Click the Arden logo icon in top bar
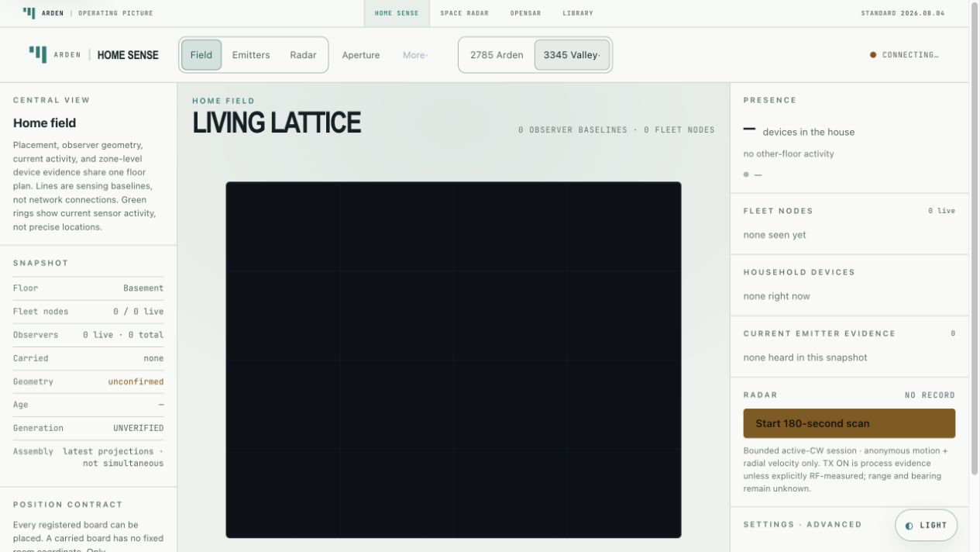 pos(29,13)
